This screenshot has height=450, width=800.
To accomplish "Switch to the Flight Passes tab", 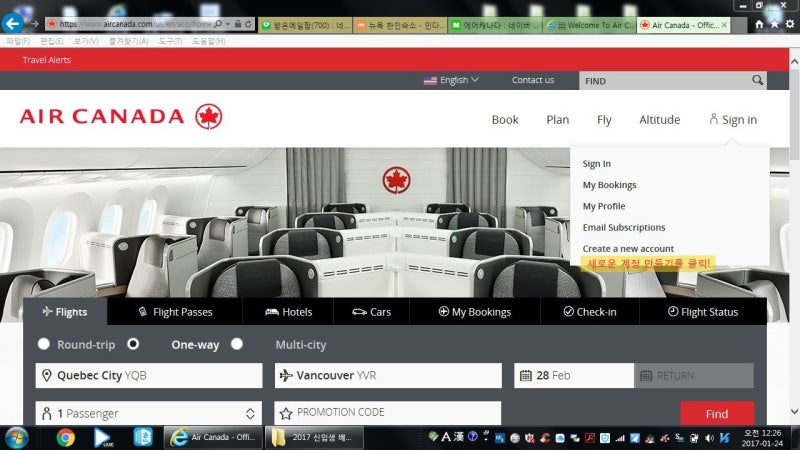I will point(175,312).
